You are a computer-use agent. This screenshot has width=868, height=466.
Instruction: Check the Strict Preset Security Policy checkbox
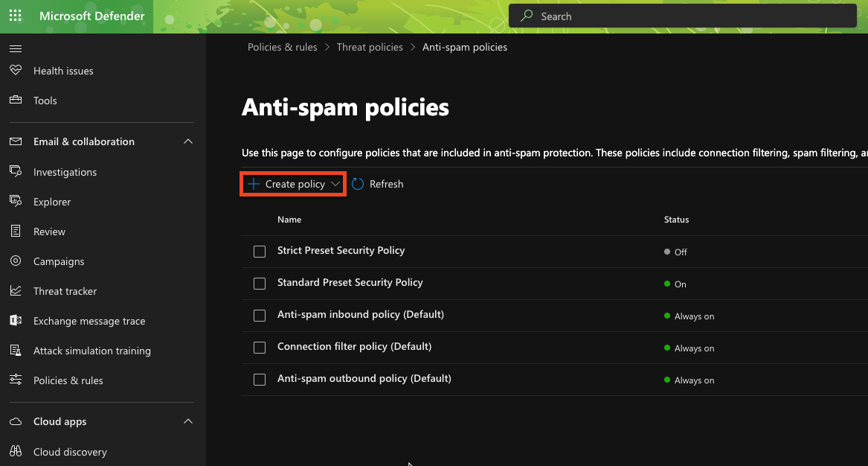click(x=260, y=252)
